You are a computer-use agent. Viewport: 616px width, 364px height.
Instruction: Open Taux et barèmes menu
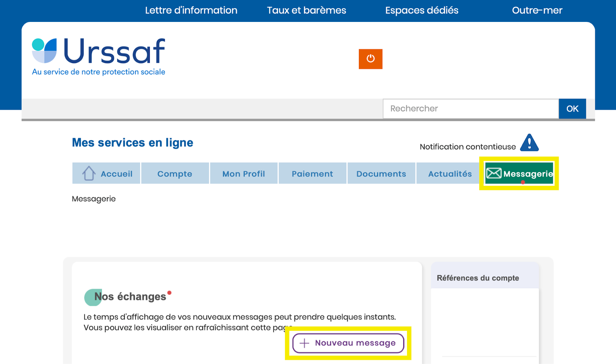306,10
